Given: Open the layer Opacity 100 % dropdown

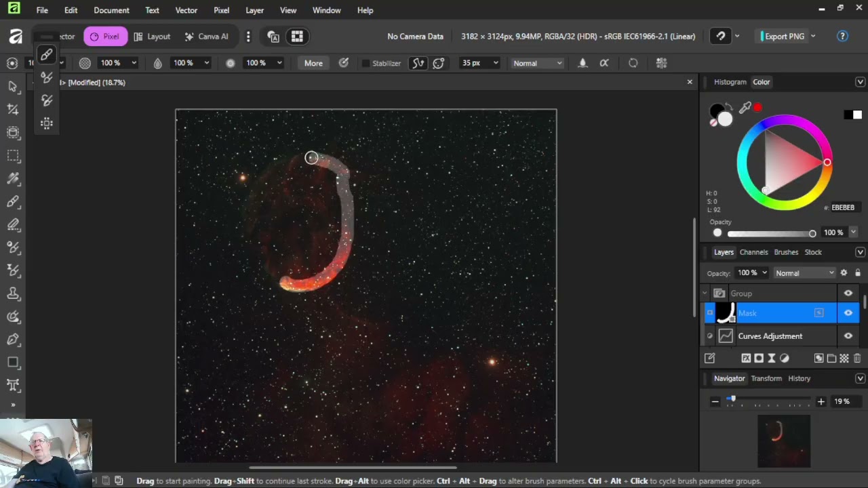Looking at the screenshot, I should pos(752,272).
